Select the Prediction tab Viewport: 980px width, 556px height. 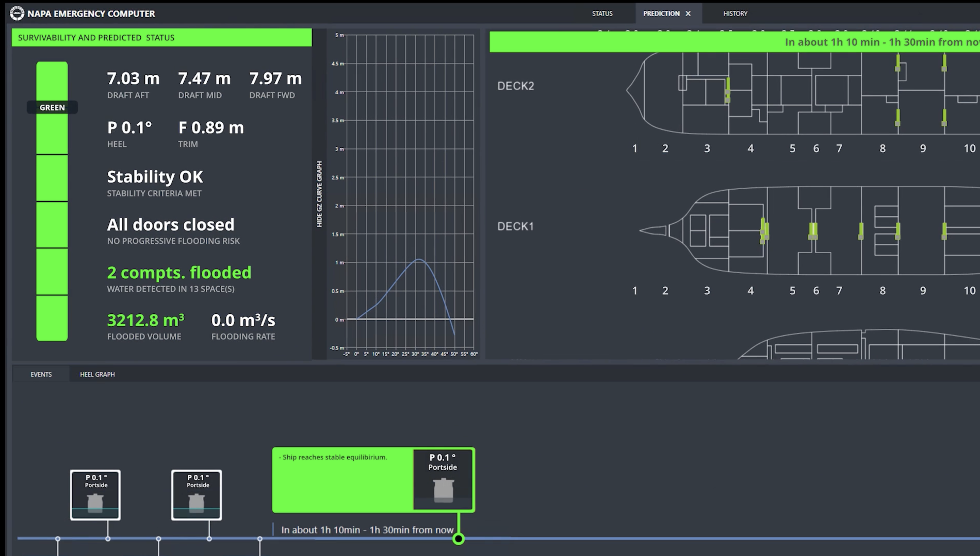pyautogui.click(x=661, y=13)
